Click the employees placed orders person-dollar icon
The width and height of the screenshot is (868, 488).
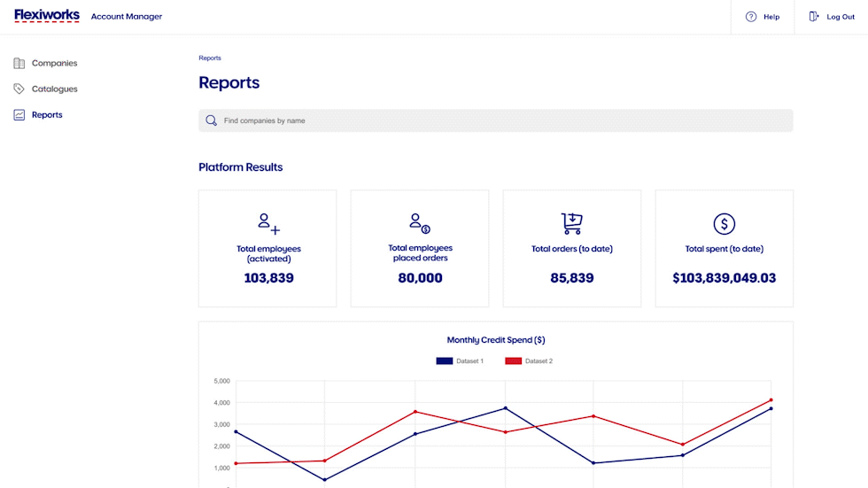coord(420,223)
